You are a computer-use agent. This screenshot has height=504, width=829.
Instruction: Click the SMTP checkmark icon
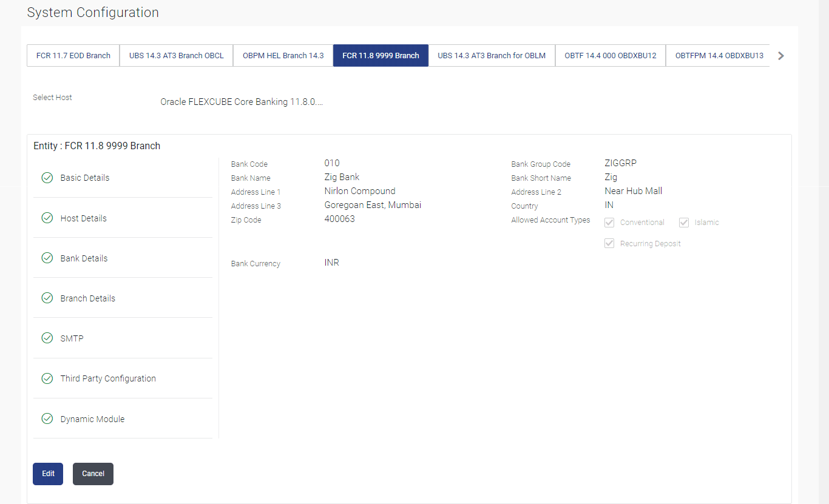point(47,338)
